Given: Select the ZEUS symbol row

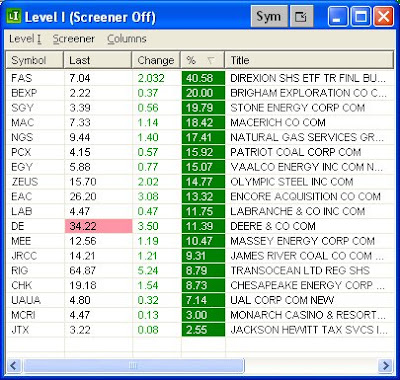Looking at the screenshot, I should 200,182.
